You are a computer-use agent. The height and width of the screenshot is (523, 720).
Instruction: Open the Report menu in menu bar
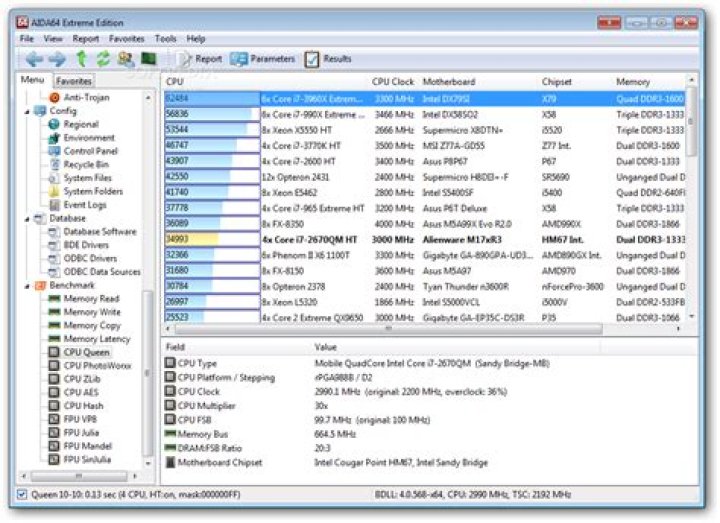point(86,38)
